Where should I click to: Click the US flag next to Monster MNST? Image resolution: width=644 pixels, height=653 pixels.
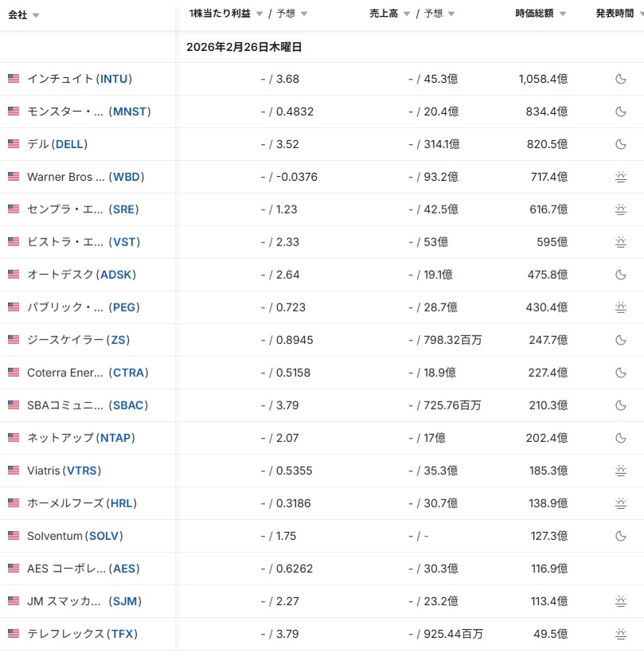click(14, 111)
